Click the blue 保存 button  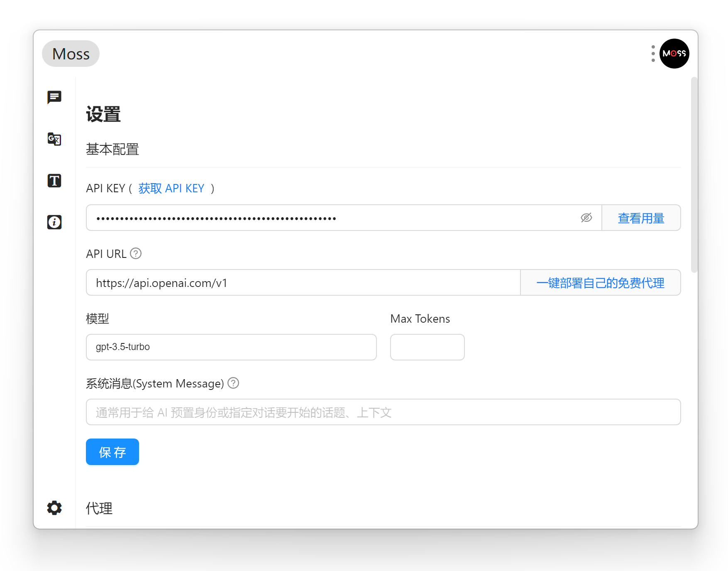112,452
